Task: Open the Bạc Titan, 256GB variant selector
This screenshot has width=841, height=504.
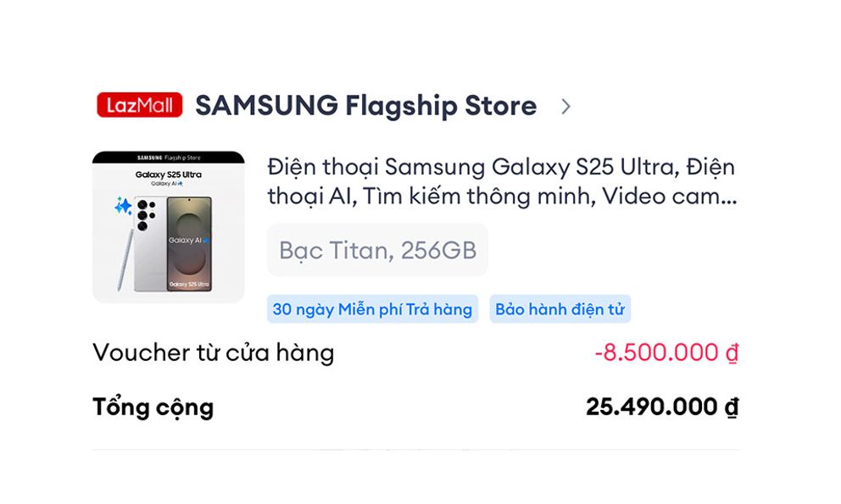Action: tap(377, 250)
